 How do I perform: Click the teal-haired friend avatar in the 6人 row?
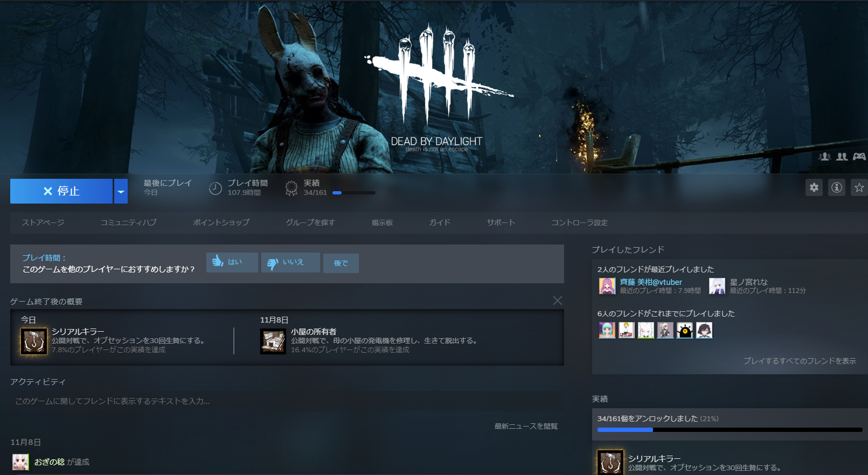pos(607,330)
